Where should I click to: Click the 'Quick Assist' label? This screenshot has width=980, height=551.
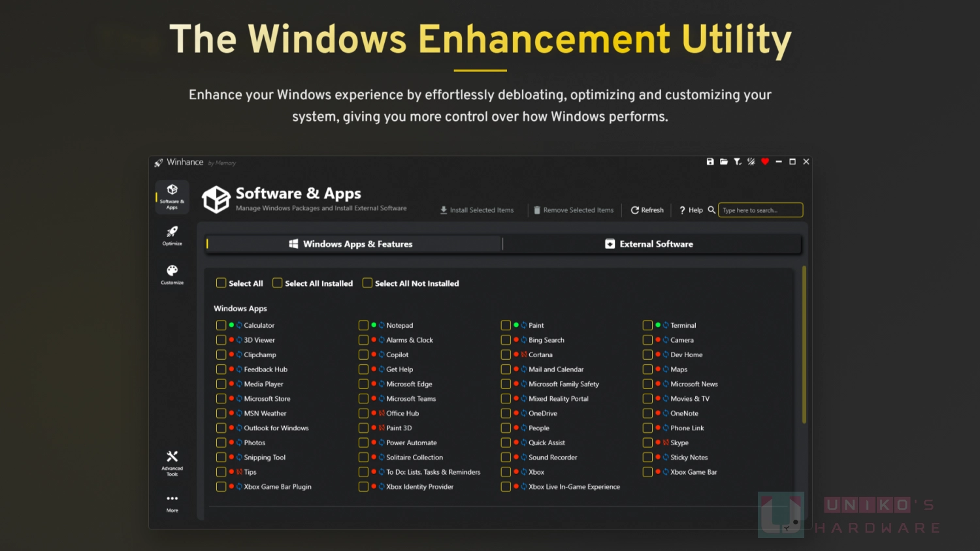547,443
